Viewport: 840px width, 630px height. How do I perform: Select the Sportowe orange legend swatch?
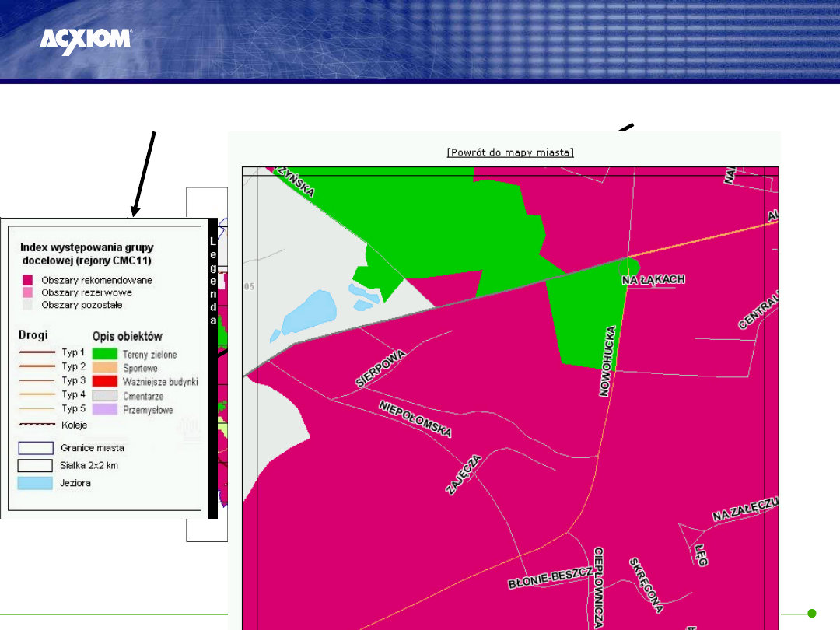(103, 368)
